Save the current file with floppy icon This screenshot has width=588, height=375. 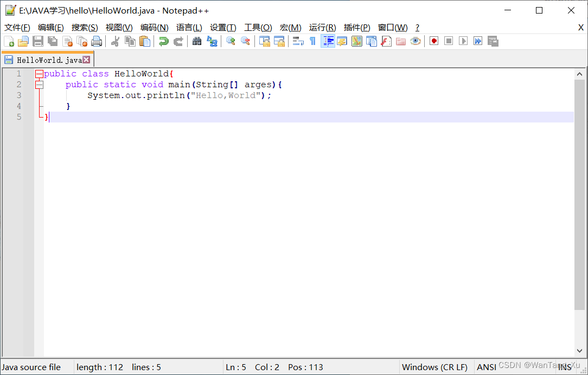point(38,41)
